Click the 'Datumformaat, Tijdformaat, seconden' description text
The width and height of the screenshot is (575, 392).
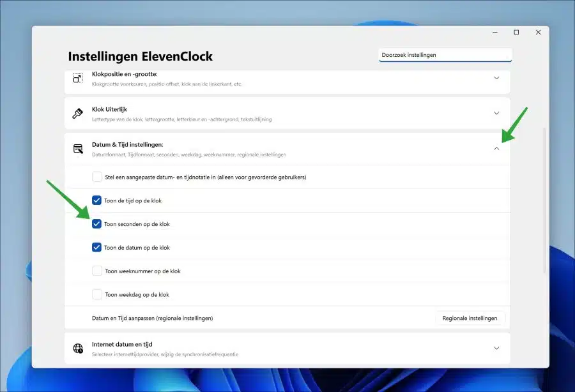(189, 155)
